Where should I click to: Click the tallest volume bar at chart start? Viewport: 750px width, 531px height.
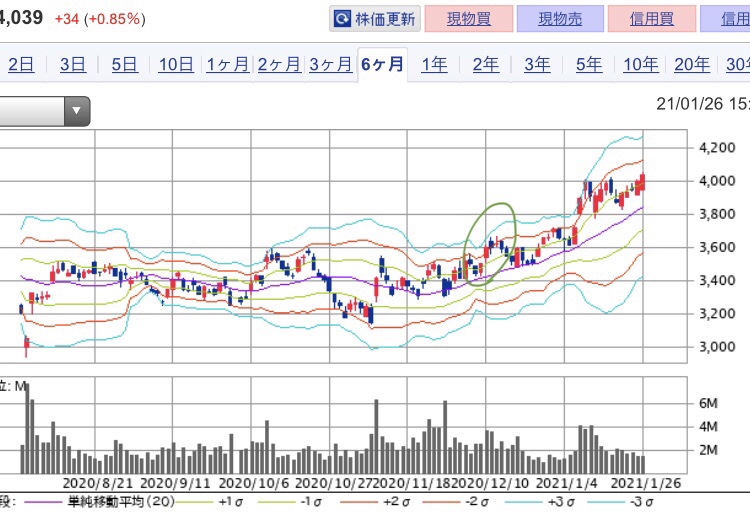click(27, 429)
